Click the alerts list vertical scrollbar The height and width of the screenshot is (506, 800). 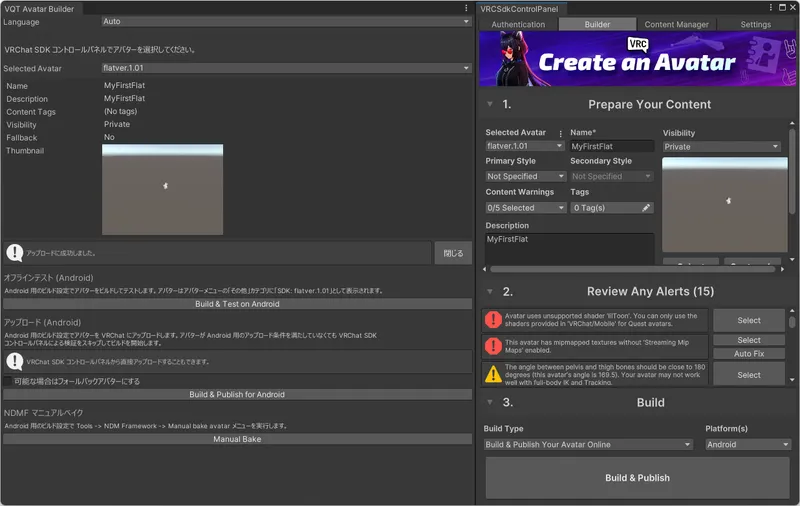[791, 322]
